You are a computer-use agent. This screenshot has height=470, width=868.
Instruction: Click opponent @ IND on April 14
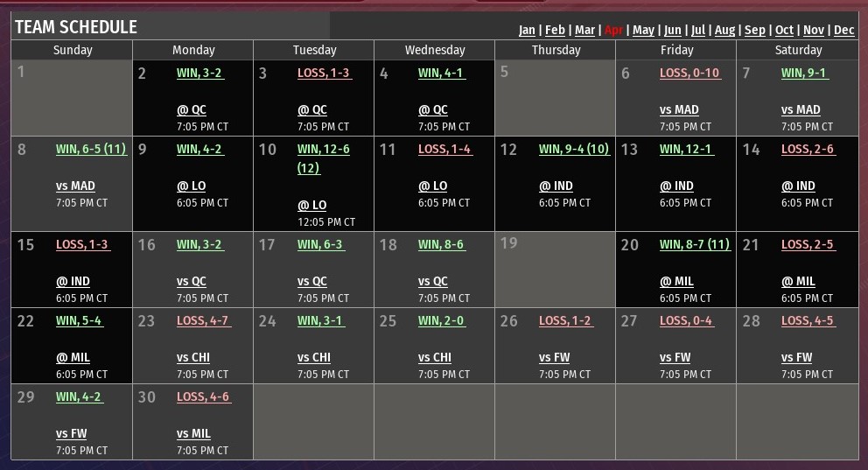pos(798,186)
